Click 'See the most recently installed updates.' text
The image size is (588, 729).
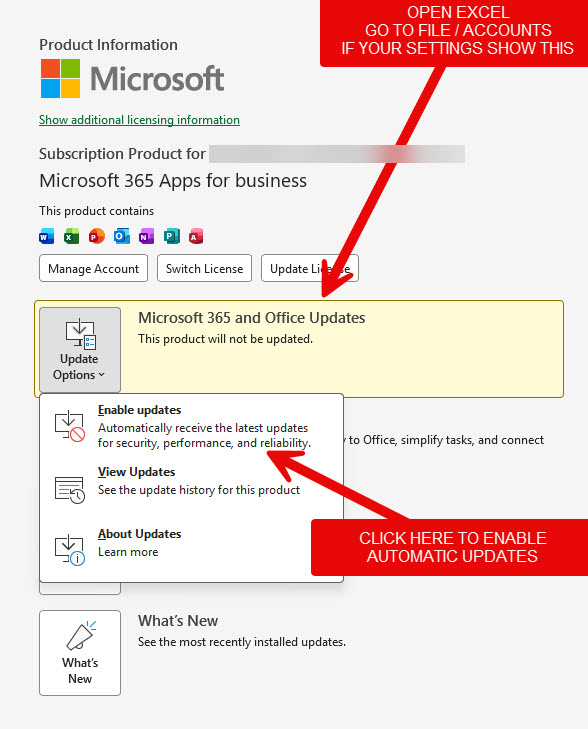[x=242, y=642]
